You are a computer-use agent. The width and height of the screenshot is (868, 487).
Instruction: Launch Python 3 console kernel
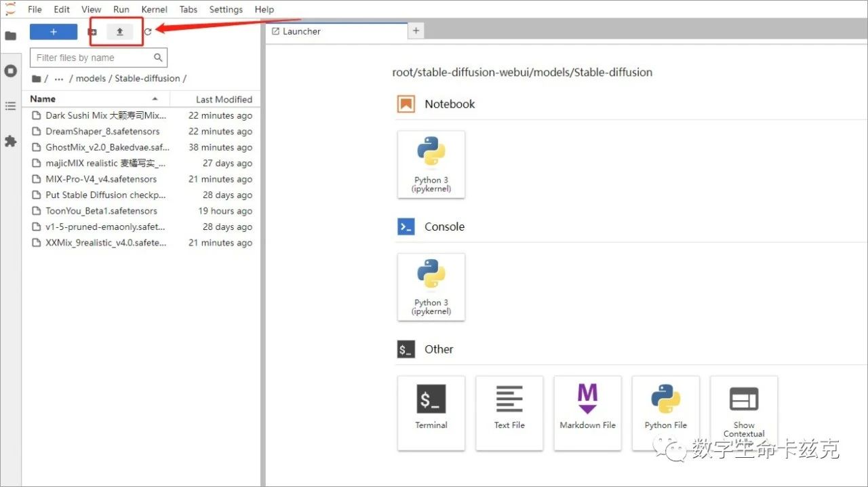tap(431, 287)
